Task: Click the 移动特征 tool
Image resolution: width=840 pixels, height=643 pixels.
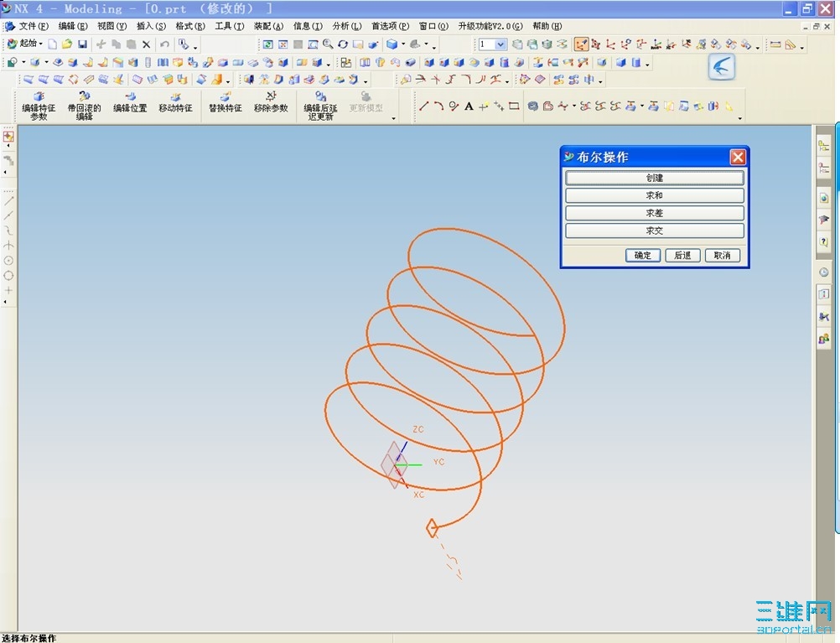Action: 175,102
